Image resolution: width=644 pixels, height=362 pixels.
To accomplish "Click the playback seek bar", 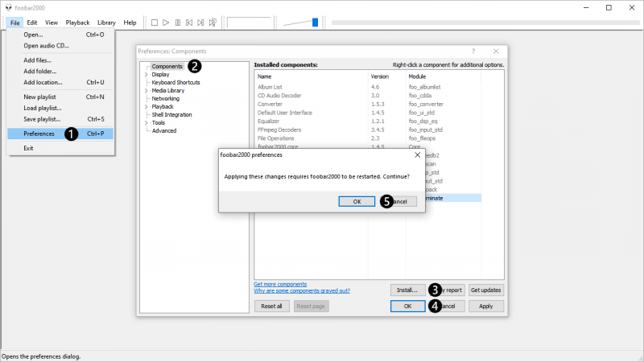I will tap(483, 23).
